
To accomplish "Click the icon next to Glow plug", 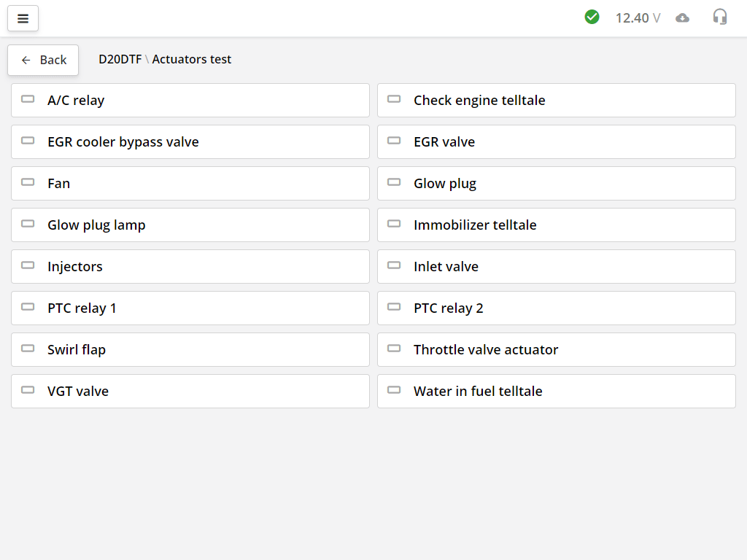I will click(394, 182).
